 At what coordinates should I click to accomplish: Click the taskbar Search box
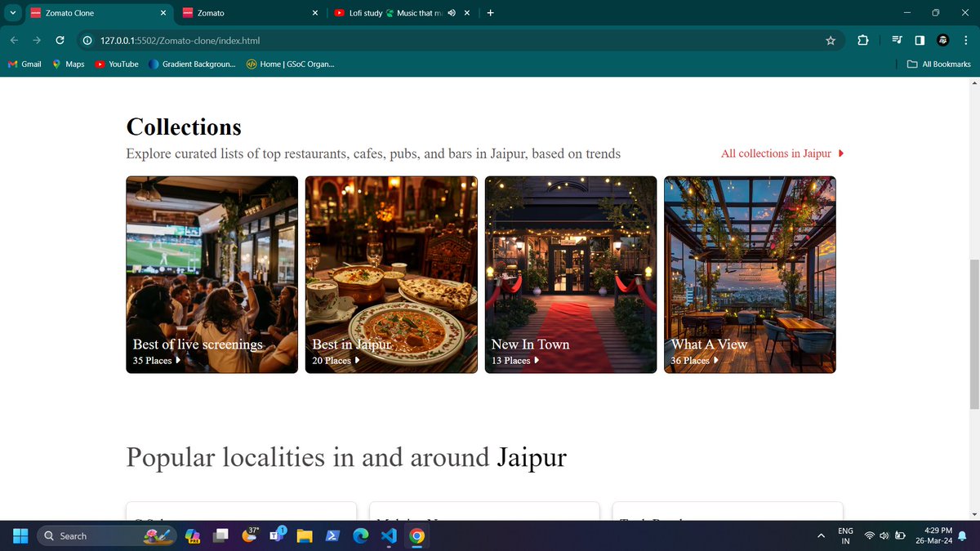click(106, 535)
